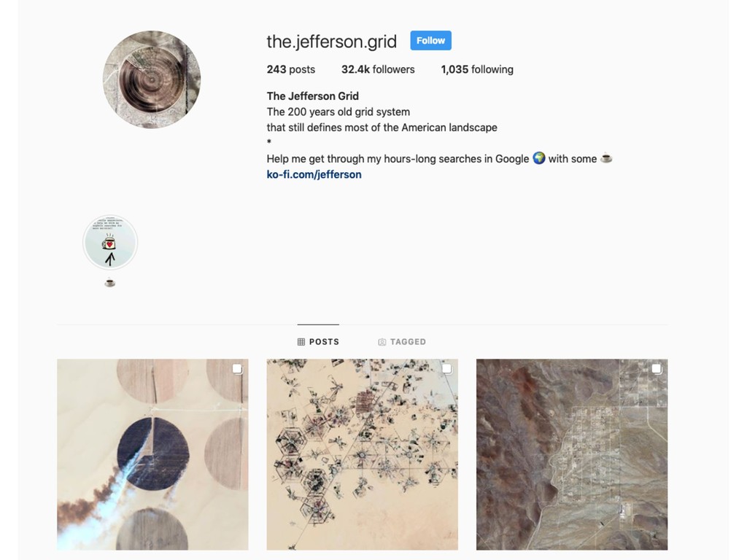The image size is (747, 560).
Task: Click the multi-image icon on the crop circle post
Action: (237, 369)
